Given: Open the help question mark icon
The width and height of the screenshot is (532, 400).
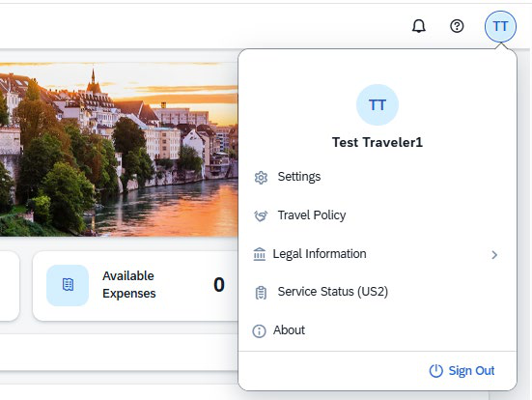Looking at the screenshot, I should coord(457,26).
